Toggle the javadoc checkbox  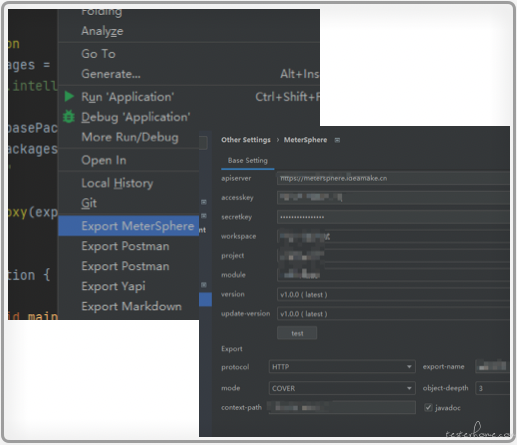coord(428,407)
